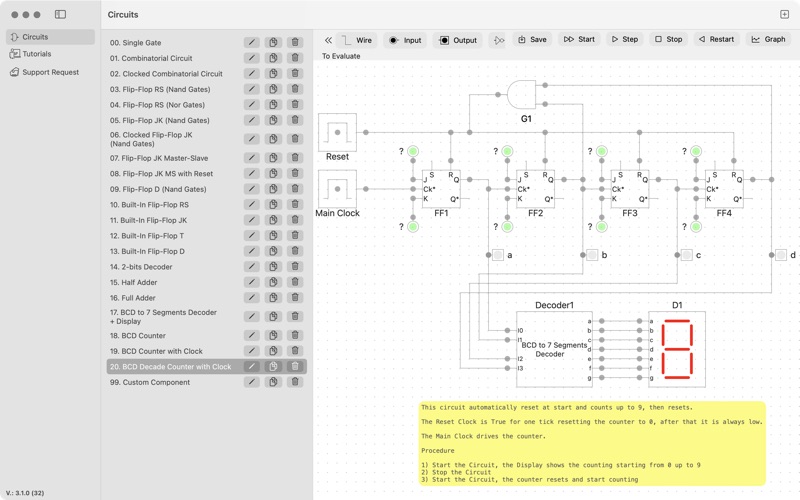Restart the simulation

pos(716,39)
